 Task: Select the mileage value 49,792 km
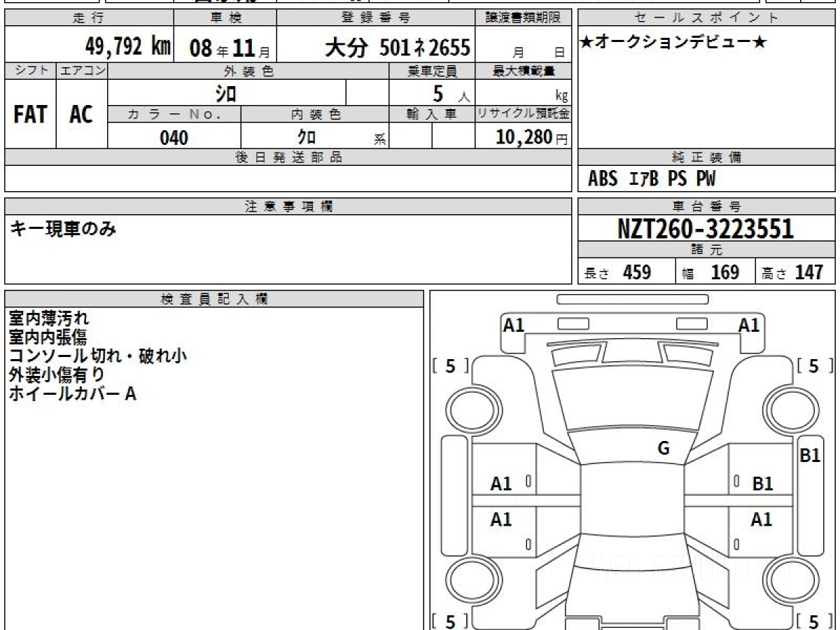pos(128,47)
